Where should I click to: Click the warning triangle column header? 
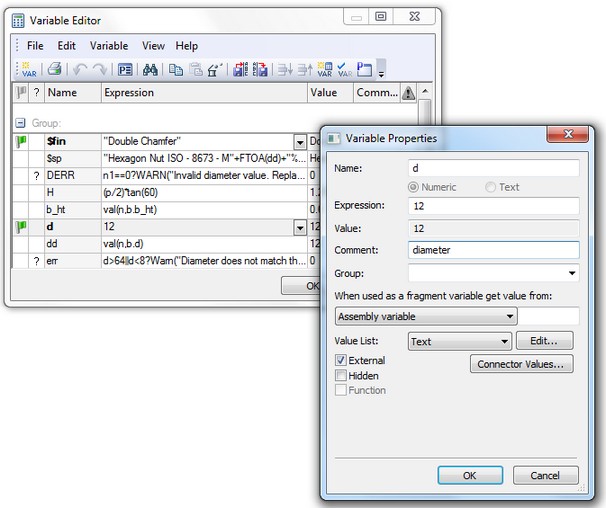pyautogui.click(x=408, y=93)
